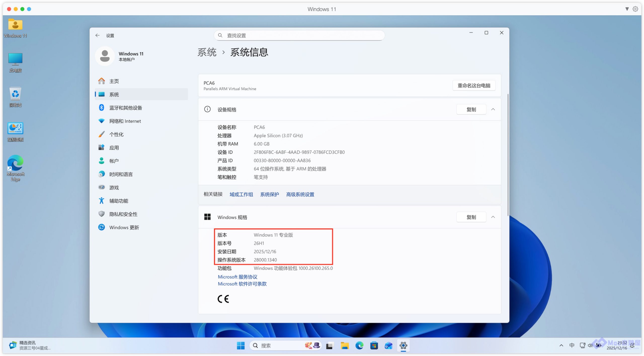The width and height of the screenshot is (644, 356).
Task: Open Network and Internet settings
Action: click(x=125, y=121)
